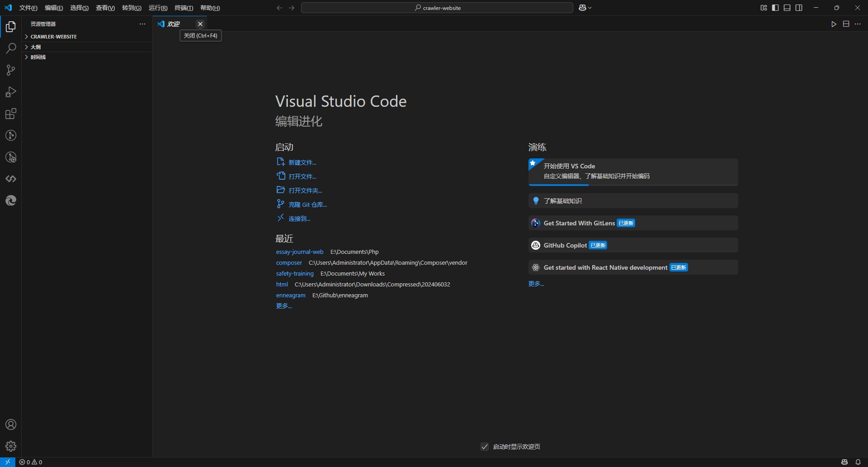868x467 pixels.
Task: Click the Copilot icon in title bar
Action: (582, 8)
